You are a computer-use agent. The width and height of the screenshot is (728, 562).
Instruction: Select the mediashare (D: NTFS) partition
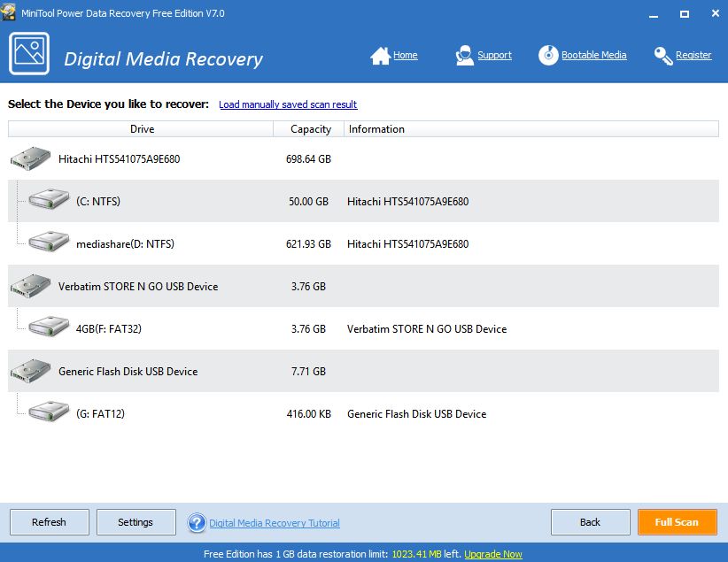(125, 244)
